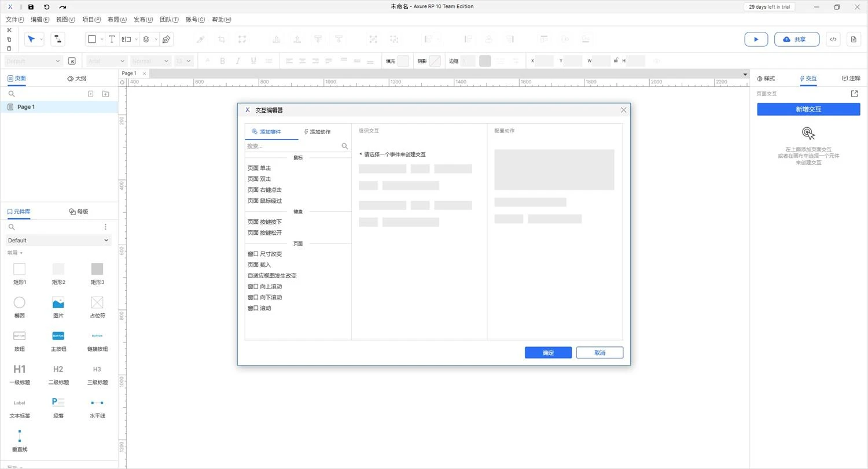Add the 主按钮 primary button widget
The height and width of the screenshot is (469, 868).
point(58,340)
